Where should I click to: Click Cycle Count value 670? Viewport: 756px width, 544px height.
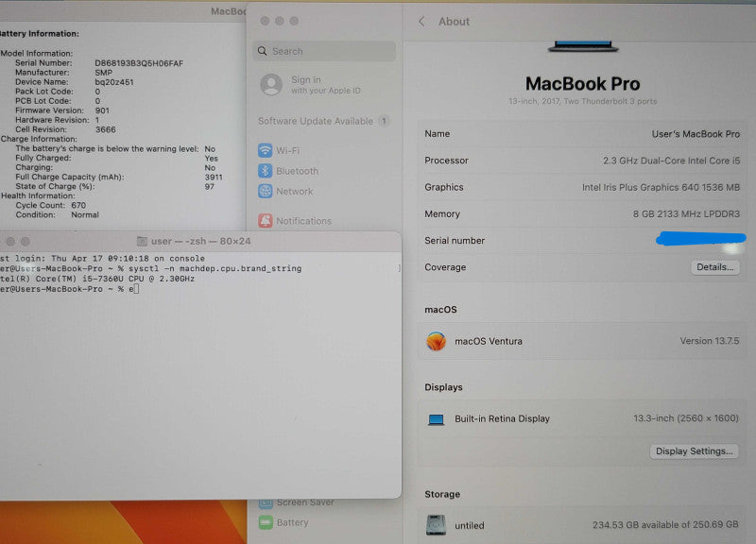coord(78,205)
